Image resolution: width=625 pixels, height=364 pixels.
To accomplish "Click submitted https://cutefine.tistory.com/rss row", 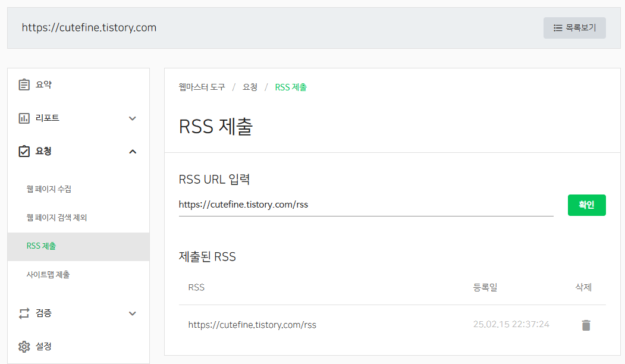I will coord(252,325).
